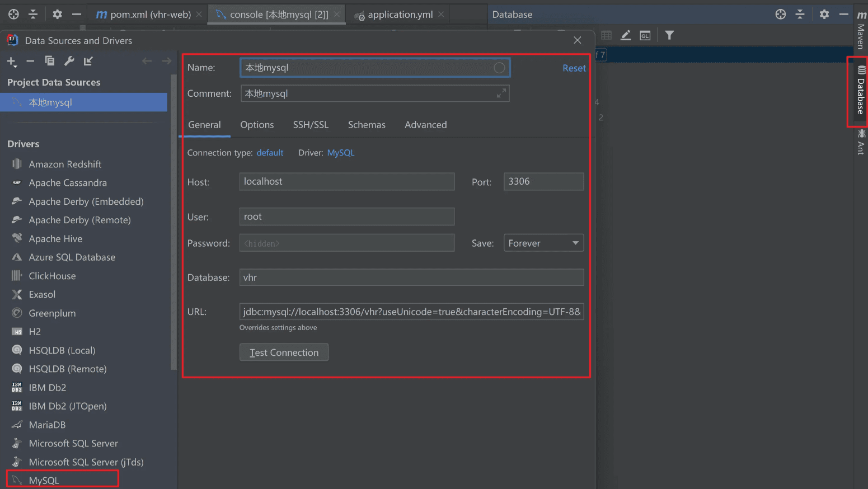
Task: Remove selected data source with minus icon
Action: tap(30, 61)
